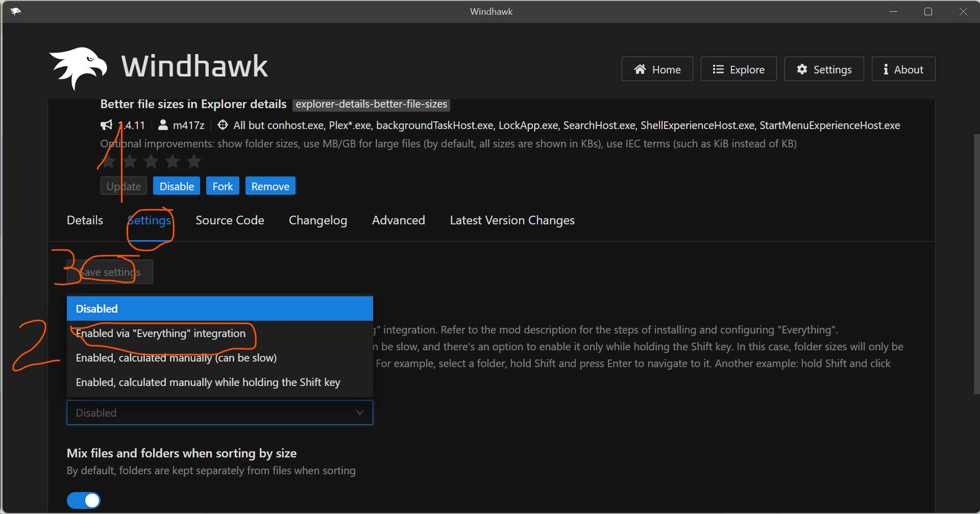The image size is (980, 514).
Task: Toggle Mix files and folders switch
Action: (84, 500)
